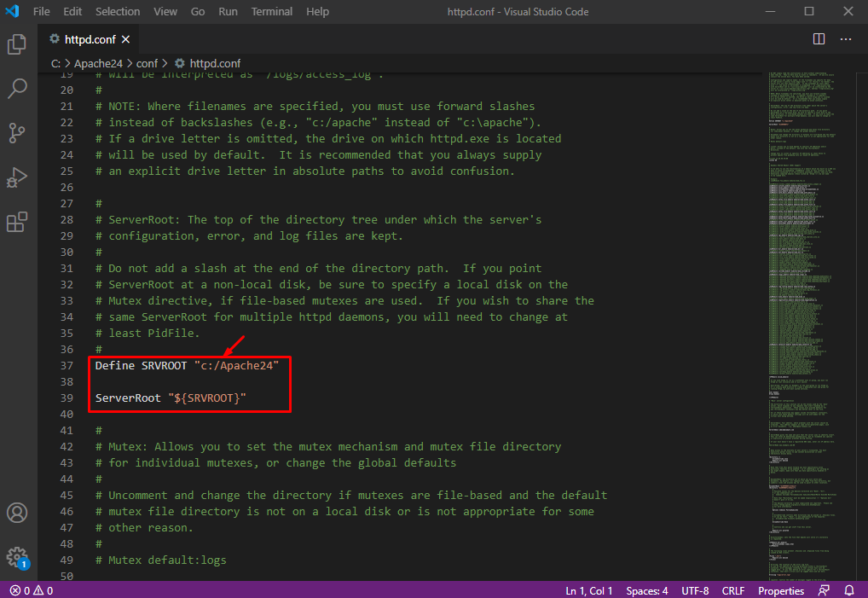The width and height of the screenshot is (868, 598).
Task: Click the "${SRVROOT}" string on line 39
Action: coord(206,398)
